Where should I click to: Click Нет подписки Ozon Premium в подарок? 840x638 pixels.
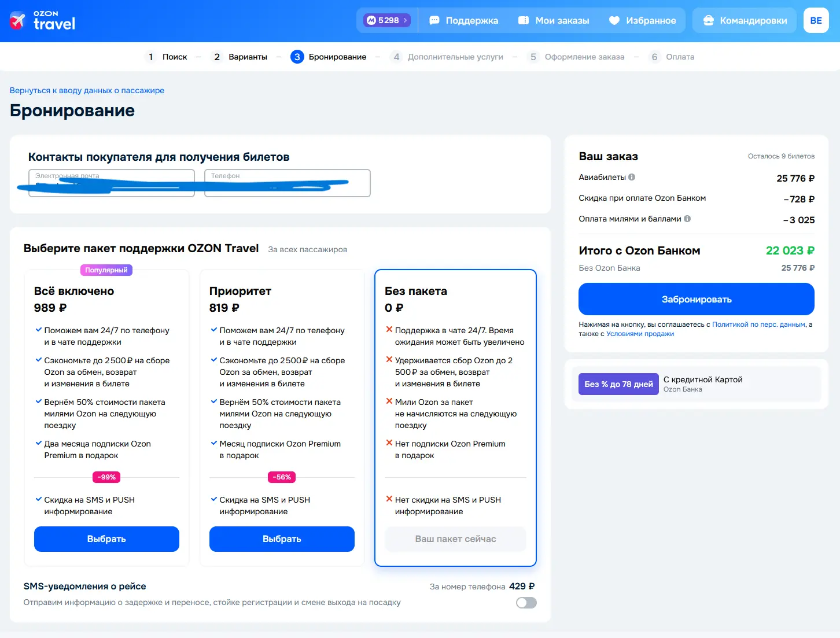(450, 449)
